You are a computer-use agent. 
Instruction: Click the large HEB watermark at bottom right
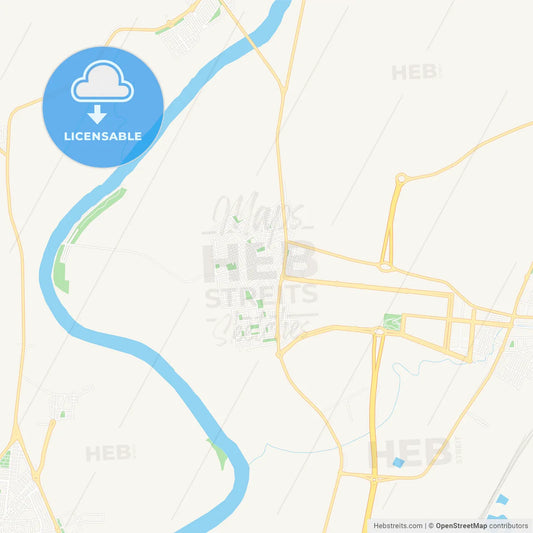coord(415,452)
